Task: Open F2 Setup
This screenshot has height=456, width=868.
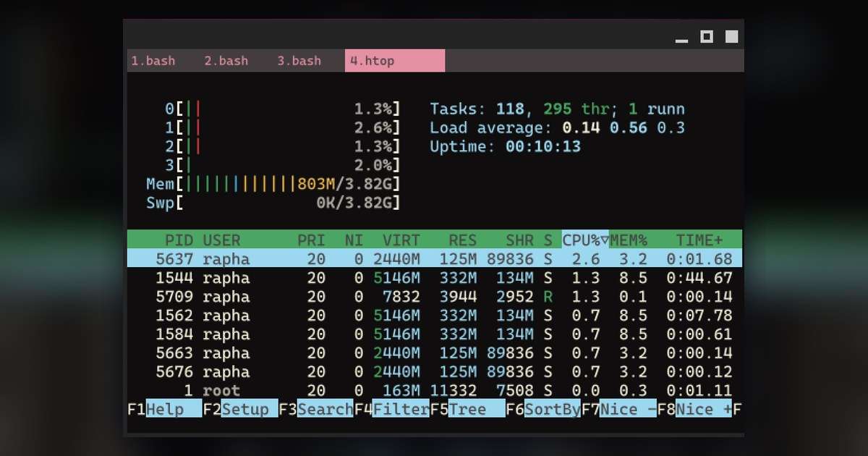Action: tap(240, 410)
